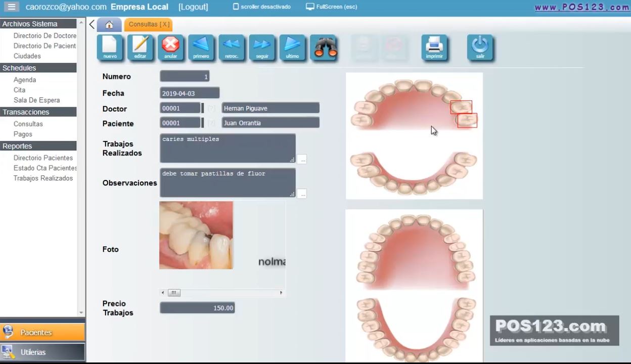Click the retroc. rewind icon
The width and height of the screenshot is (631, 364).
232,48
